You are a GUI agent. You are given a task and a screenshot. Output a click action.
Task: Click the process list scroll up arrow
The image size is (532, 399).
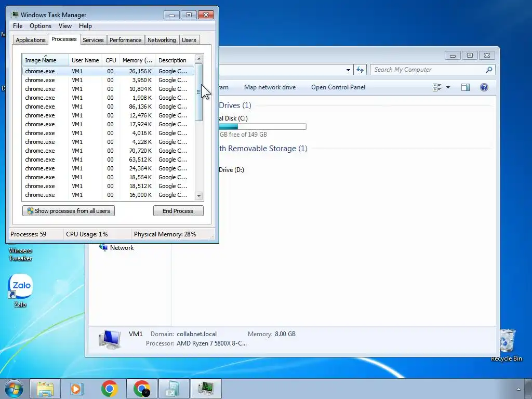coord(199,59)
